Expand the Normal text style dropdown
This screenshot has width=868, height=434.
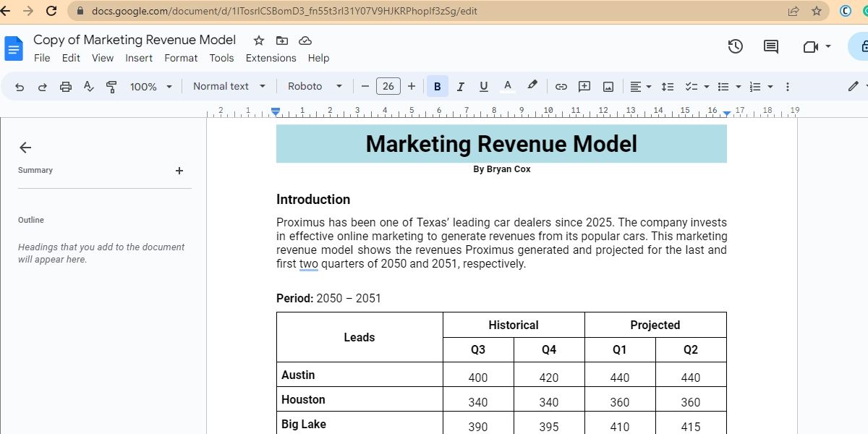(229, 86)
